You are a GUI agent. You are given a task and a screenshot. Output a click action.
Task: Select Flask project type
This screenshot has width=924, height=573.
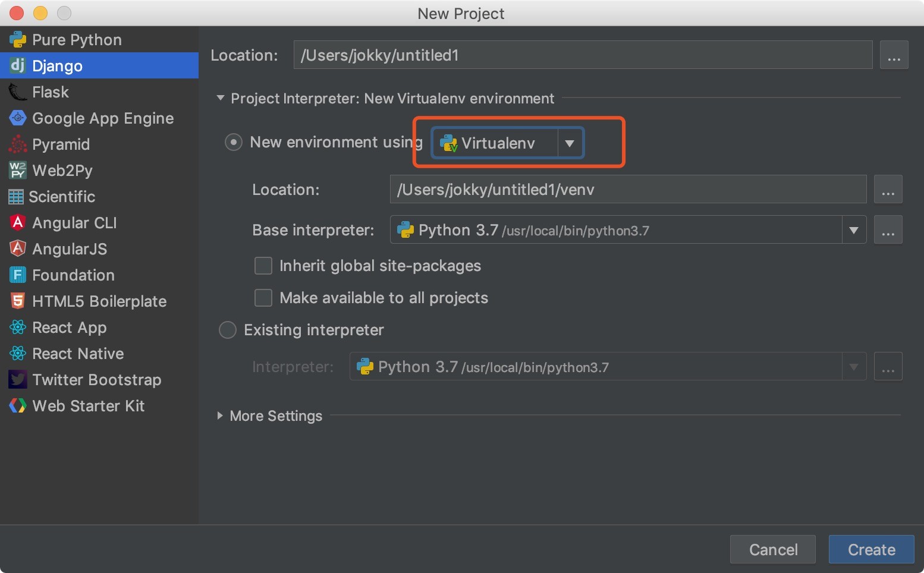pyautogui.click(x=99, y=92)
